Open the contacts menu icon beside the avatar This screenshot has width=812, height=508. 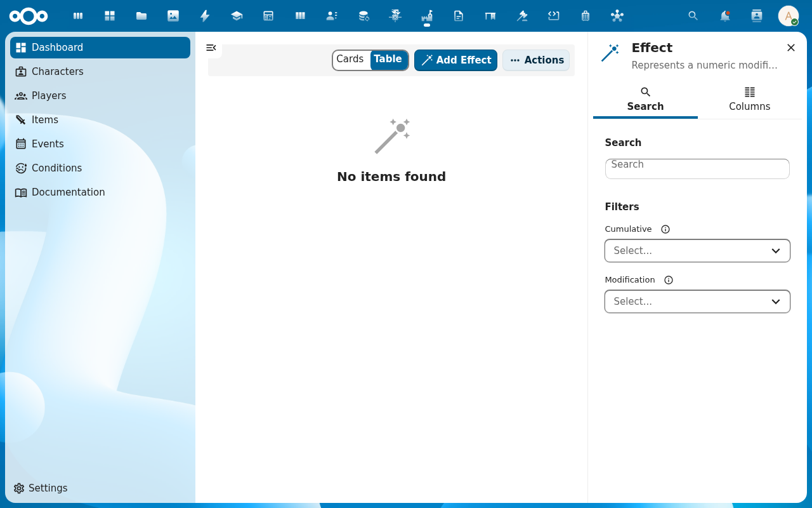tap(757, 16)
